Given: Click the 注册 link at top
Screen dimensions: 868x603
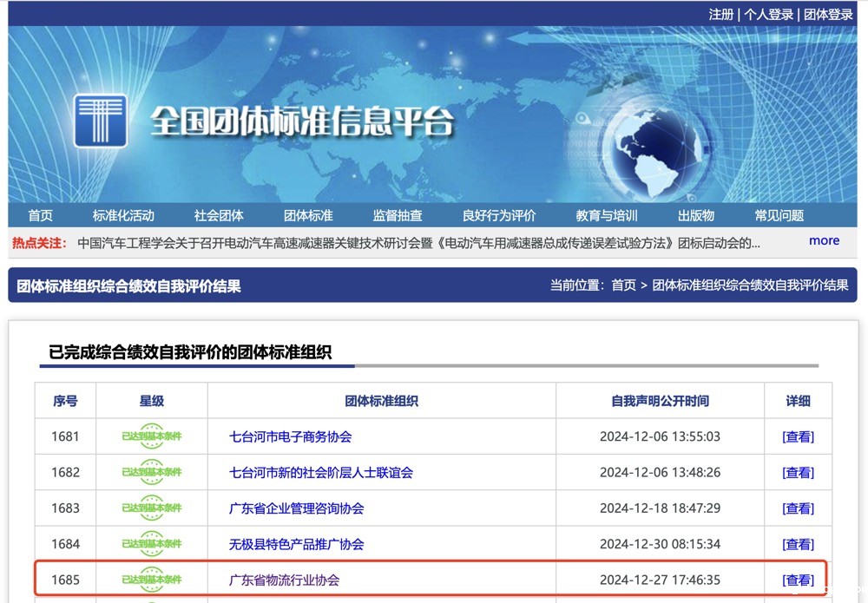Looking at the screenshot, I should 720,14.
